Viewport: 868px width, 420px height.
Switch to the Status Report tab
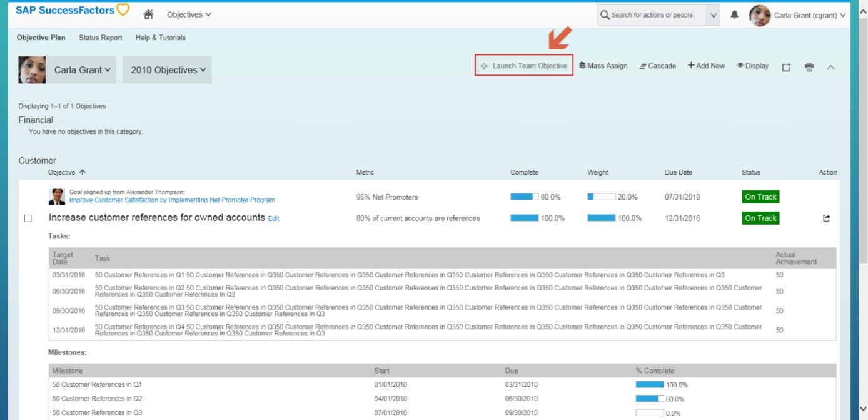tap(100, 38)
